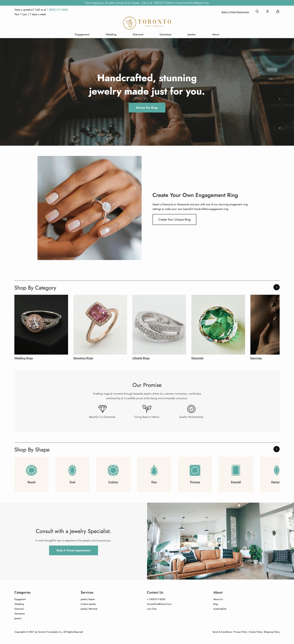Screen dimensions: 294x644
Task: Open the user account icon
Action: (267, 12)
